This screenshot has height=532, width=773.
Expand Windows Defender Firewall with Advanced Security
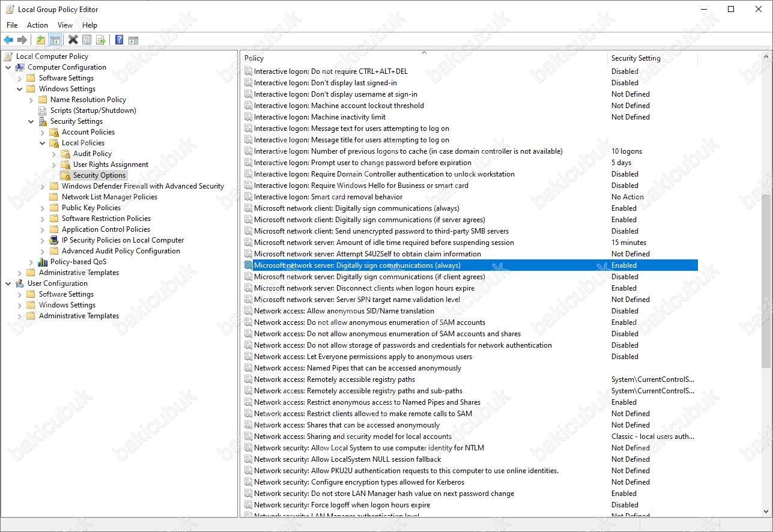[x=43, y=186]
